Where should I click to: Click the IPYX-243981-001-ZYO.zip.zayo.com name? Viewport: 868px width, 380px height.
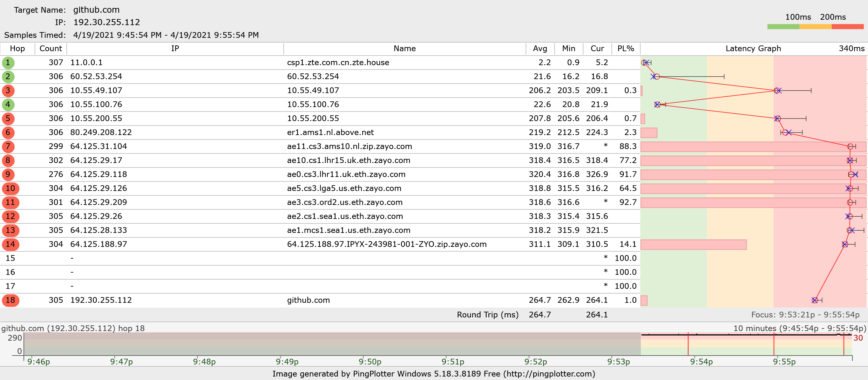click(x=387, y=244)
